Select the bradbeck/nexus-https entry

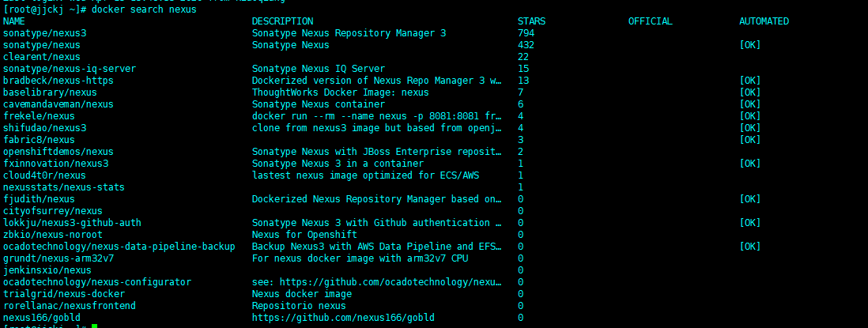click(x=58, y=81)
